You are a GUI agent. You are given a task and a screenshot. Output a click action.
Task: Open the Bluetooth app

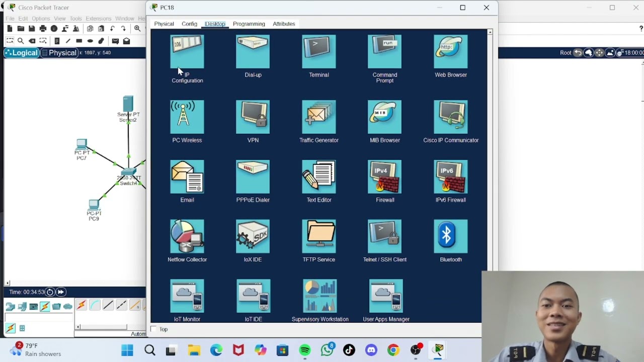coord(450,236)
